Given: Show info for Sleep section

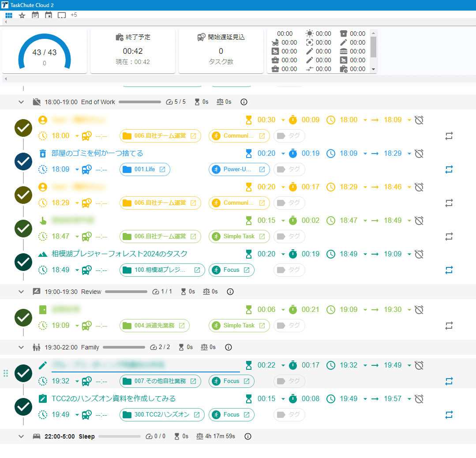Looking at the screenshot, I should click(248, 436).
